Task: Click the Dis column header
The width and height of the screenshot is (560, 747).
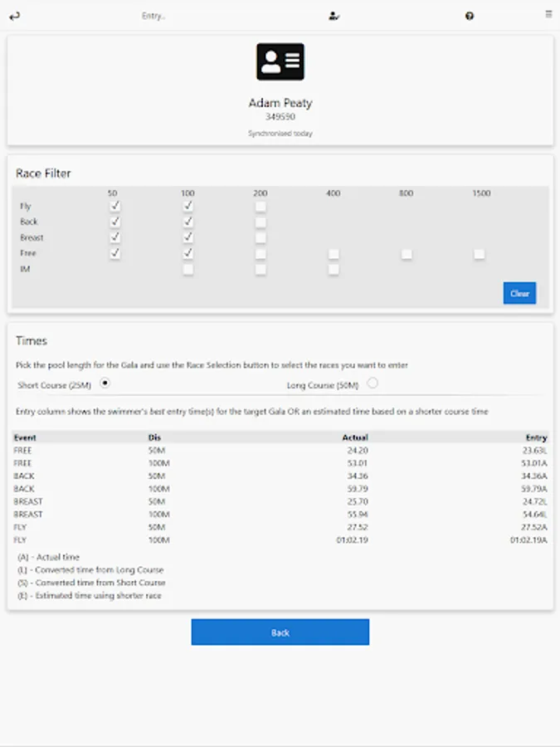Action: 154,437
